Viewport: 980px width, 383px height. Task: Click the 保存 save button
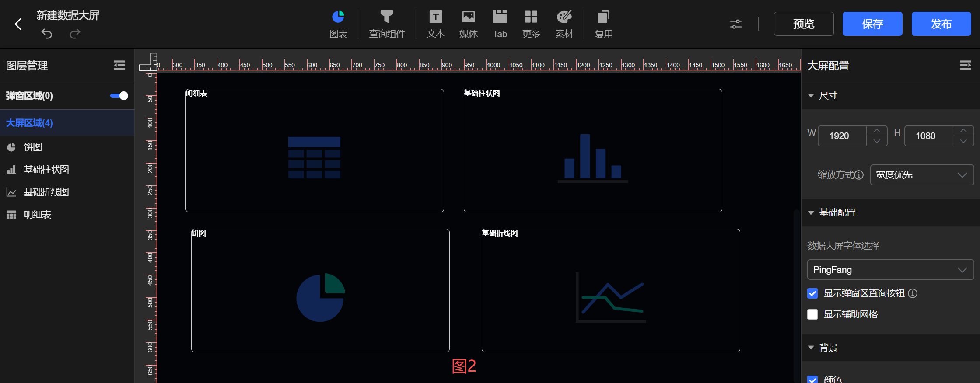[872, 24]
